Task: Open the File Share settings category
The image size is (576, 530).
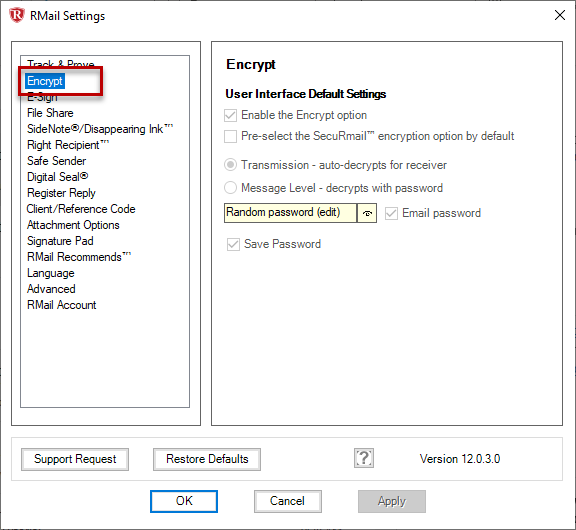Action: pyautogui.click(x=50, y=113)
